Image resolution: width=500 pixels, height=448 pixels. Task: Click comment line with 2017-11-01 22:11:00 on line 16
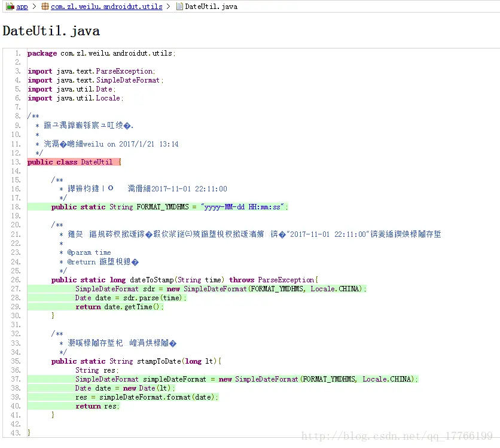(143, 188)
